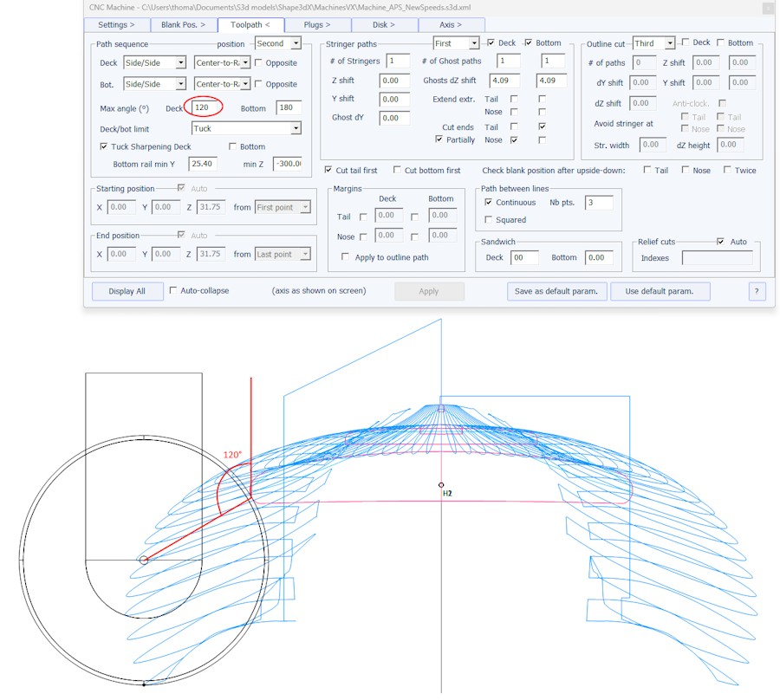Image resolution: width=780 pixels, height=700 pixels.
Task: Click the H2 point marker on the drawing
Action: (441, 485)
